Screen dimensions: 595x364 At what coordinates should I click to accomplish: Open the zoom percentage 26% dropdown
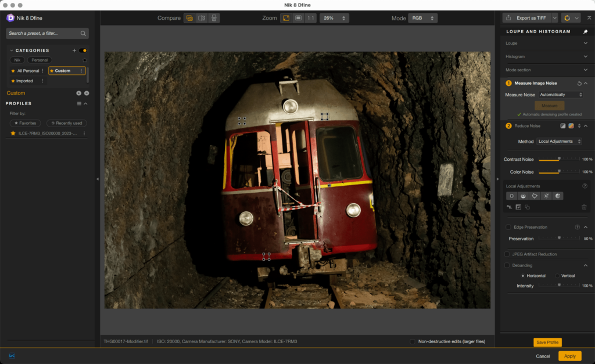334,18
